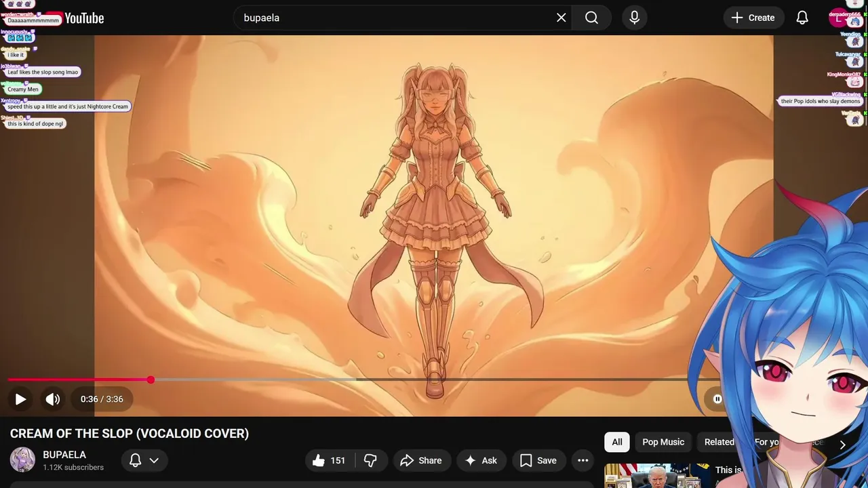This screenshot has height=488, width=868.
Task: Open the Ask AI button
Action: click(x=481, y=460)
